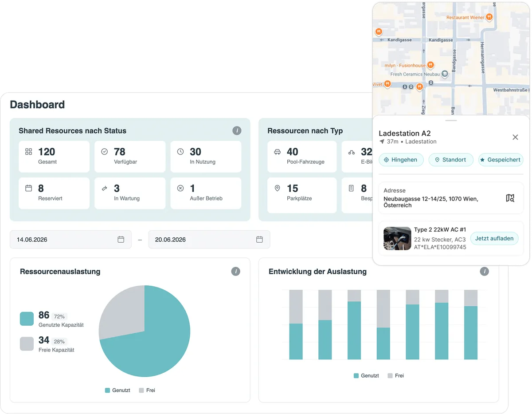The image size is (532, 414).
Task: Click the navigation arrow icon beside 37m
Action: (x=382, y=142)
